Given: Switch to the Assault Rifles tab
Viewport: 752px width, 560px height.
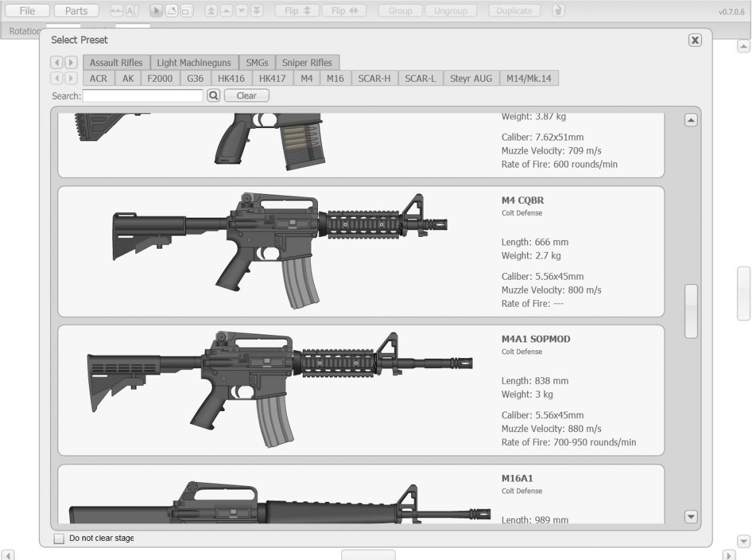Looking at the screenshot, I should tap(116, 62).
